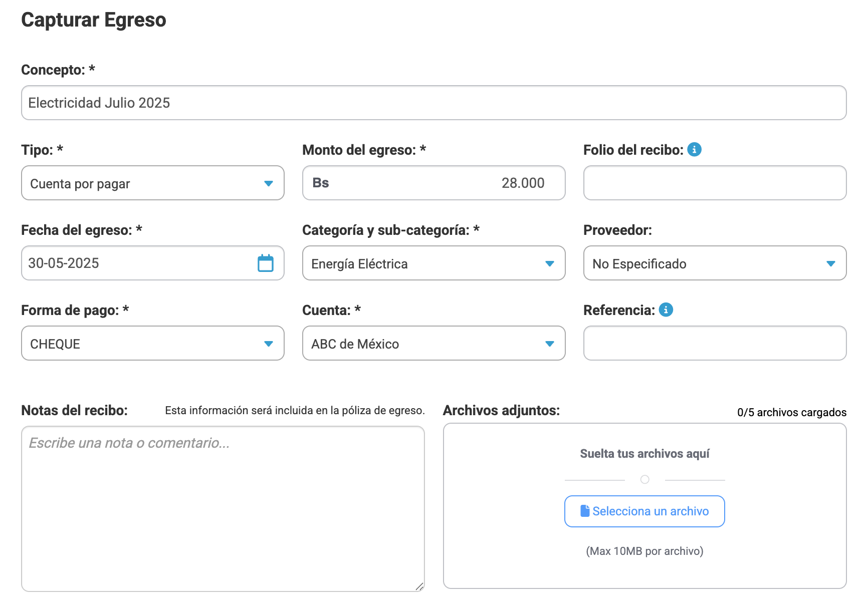The image size is (868, 611).
Task: Open the Energía Eléctrica category dropdown
Action: pos(434,263)
